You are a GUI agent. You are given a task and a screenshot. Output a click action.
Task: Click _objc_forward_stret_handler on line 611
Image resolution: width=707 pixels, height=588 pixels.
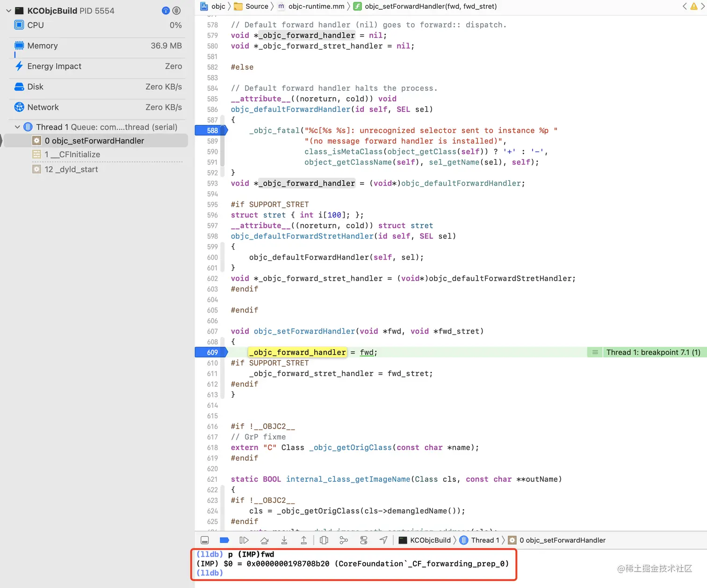pyautogui.click(x=311, y=374)
